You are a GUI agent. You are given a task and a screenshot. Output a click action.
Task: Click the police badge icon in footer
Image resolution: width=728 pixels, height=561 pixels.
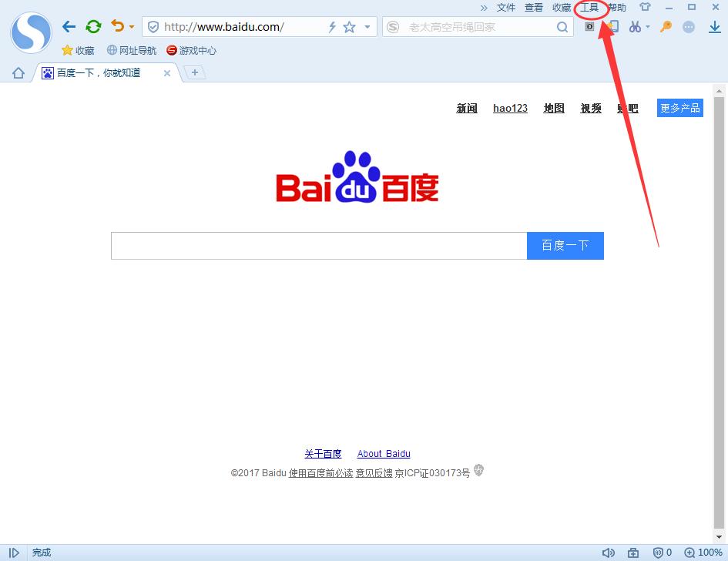tap(478, 470)
